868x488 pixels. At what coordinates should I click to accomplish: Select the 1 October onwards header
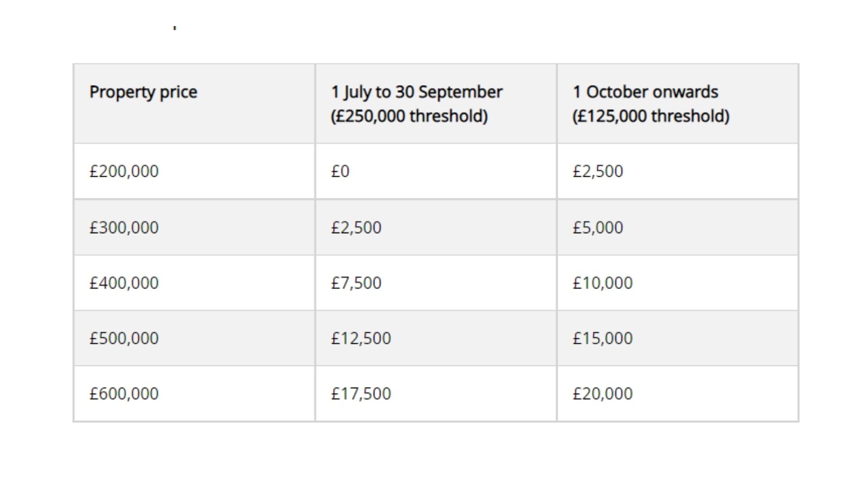[x=678, y=104]
